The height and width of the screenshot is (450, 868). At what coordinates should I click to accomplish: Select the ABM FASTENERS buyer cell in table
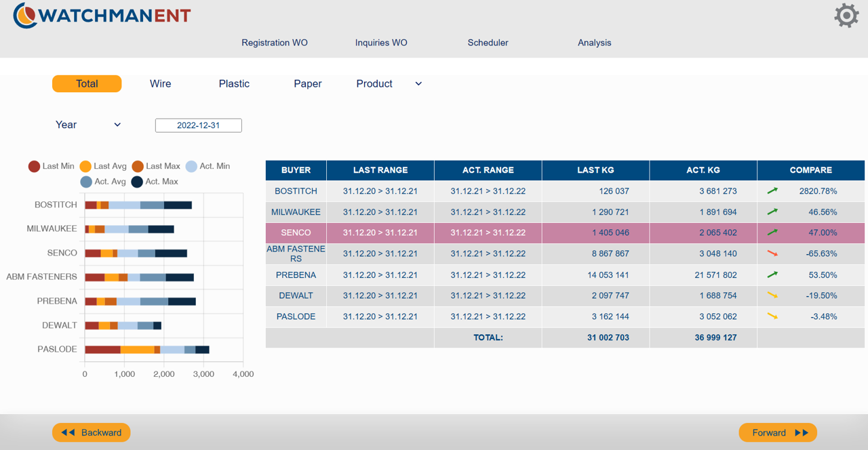coord(296,253)
